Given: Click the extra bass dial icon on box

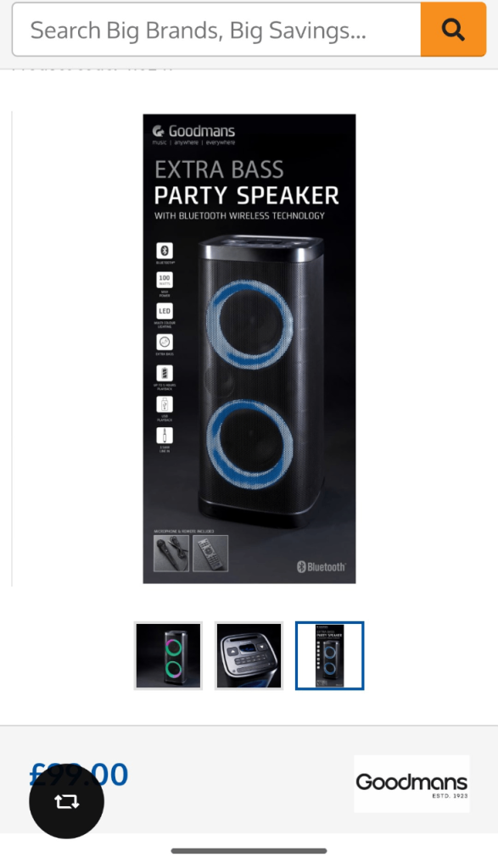Looking at the screenshot, I should pyautogui.click(x=165, y=342).
